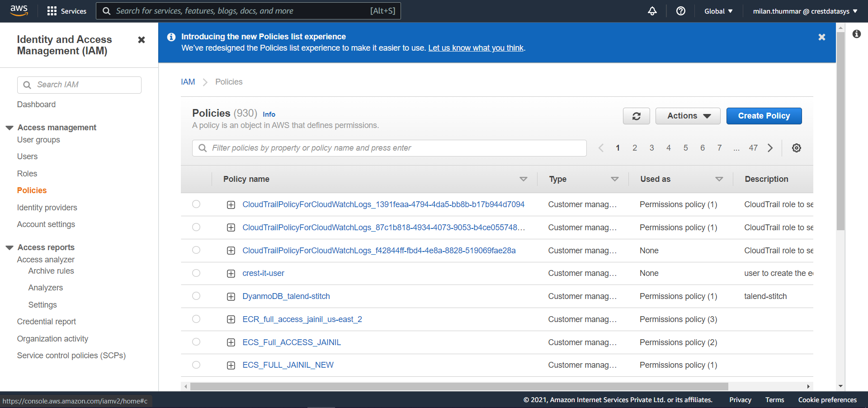Open the Services grid menu
The height and width of the screenshot is (408, 868).
(x=66, y=11)
